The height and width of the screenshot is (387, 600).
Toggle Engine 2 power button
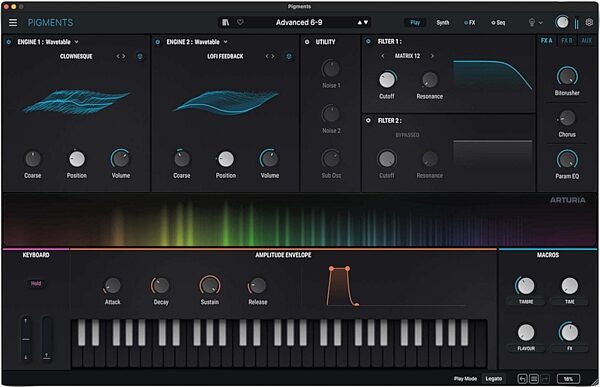pyautogui.click(x=157, y=42)
